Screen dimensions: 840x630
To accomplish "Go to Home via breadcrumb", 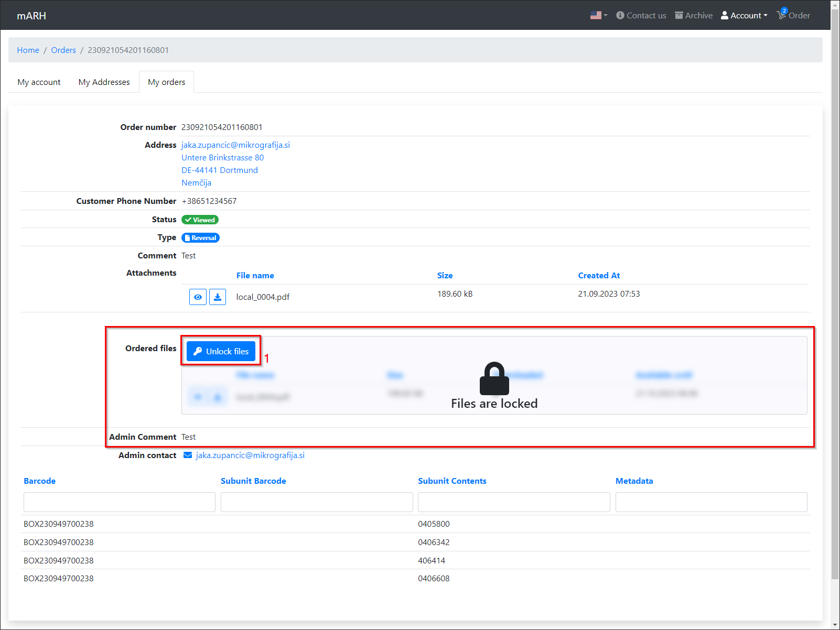I will point(28,50).
